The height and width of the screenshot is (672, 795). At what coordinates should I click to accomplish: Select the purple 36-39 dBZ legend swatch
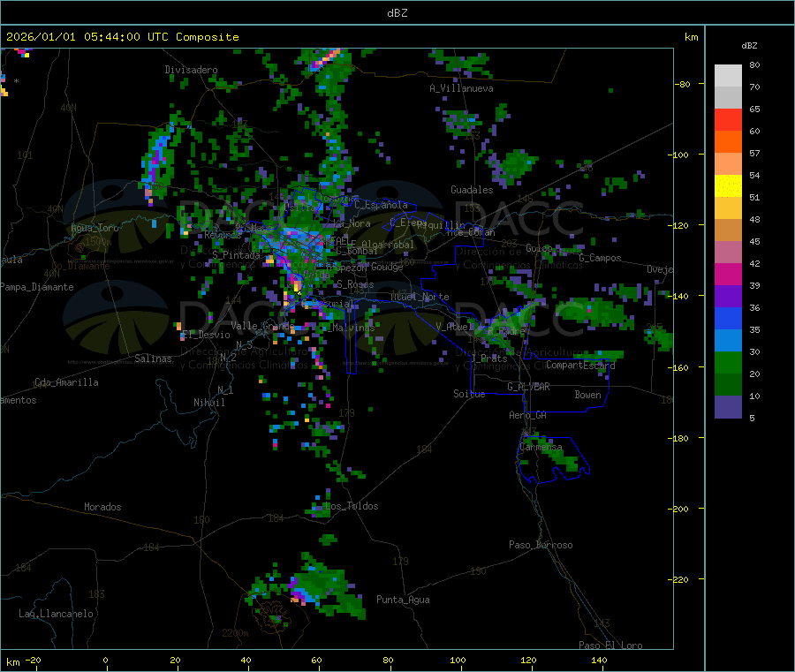point(728,296)
